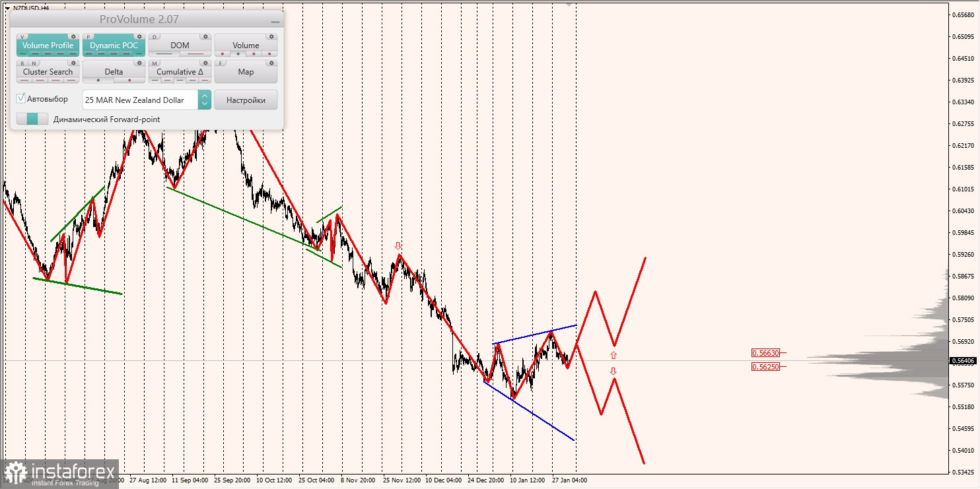
Task: Click the M hotkey tag on Cumulative Δ
Action: [154, 63]
